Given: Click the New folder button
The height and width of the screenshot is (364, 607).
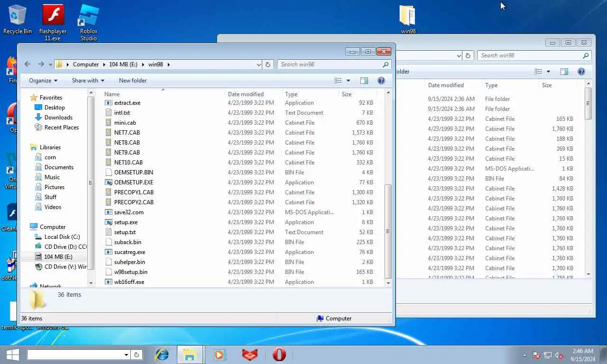Looking at the screenshot, I should coord(133,81).
